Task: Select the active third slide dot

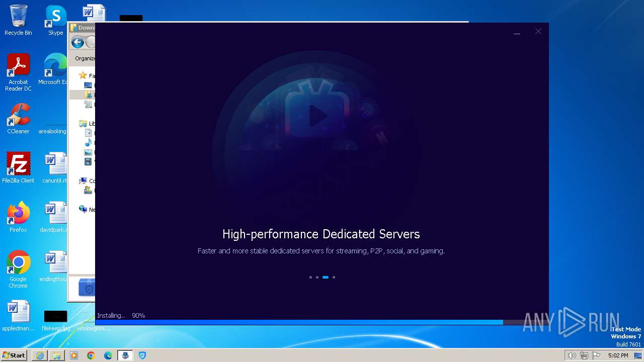Action: coord(326,277)
